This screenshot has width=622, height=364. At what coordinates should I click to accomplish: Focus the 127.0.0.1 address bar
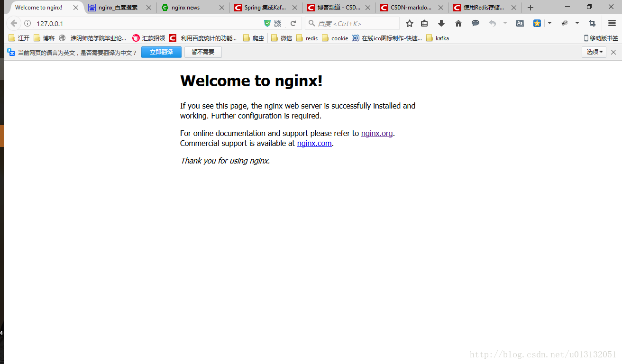click(x=147, y=24)
